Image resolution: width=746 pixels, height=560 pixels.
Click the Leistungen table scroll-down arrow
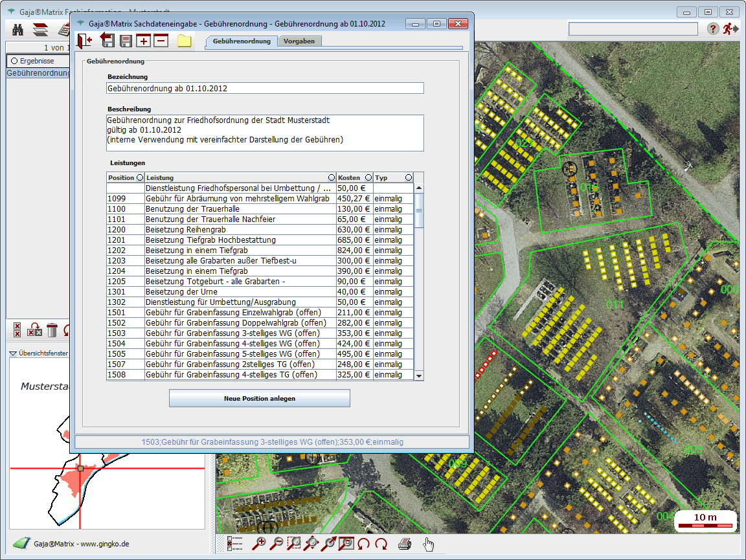pyautogui.click(x=418, y=375)
